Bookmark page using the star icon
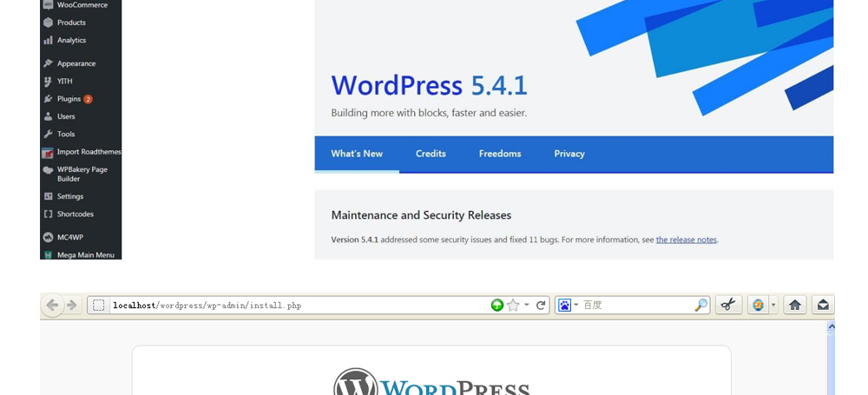The height and width of the screenshot is (395, 868). click(513, 306)
